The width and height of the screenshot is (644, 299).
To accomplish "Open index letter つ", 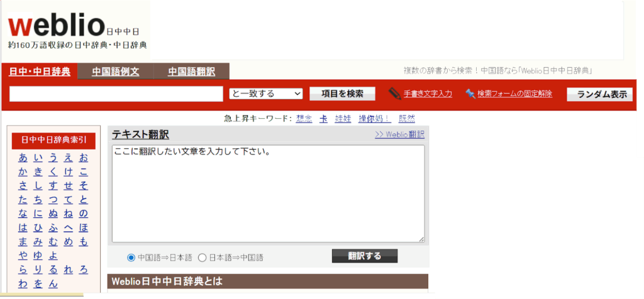I will point(53,200).
